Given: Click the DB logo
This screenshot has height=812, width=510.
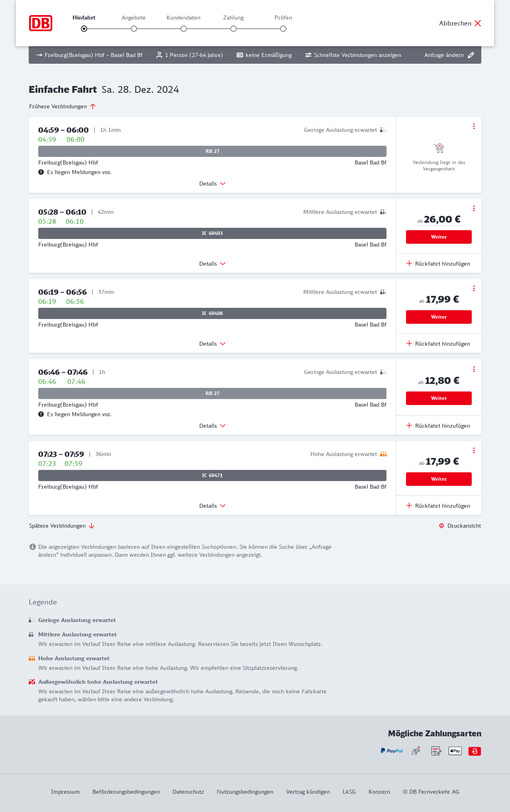Looking at the screenshot, I should pos(41,23).
